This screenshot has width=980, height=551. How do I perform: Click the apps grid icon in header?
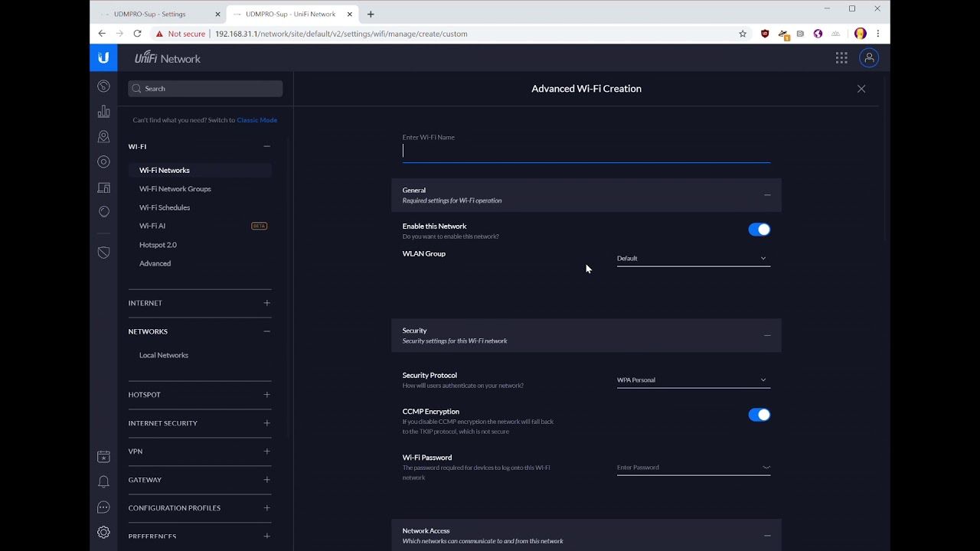[841, 58]
